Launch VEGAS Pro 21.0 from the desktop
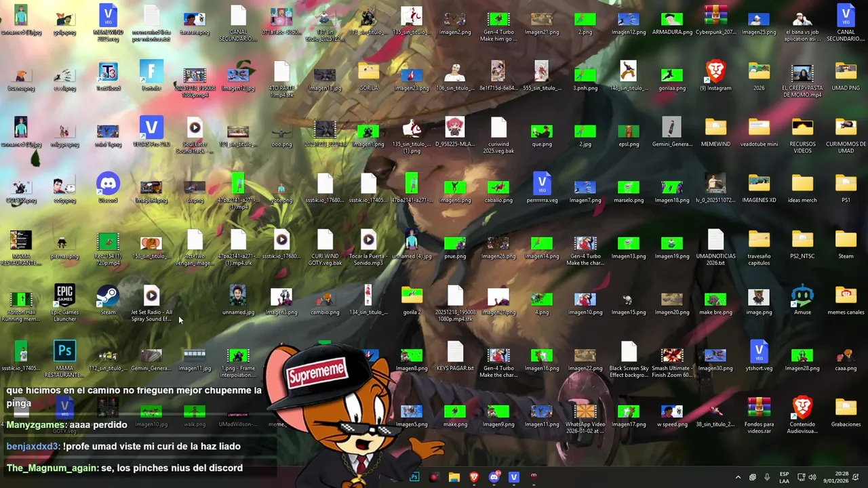This screenshot has height=488, width=868. 151,132
